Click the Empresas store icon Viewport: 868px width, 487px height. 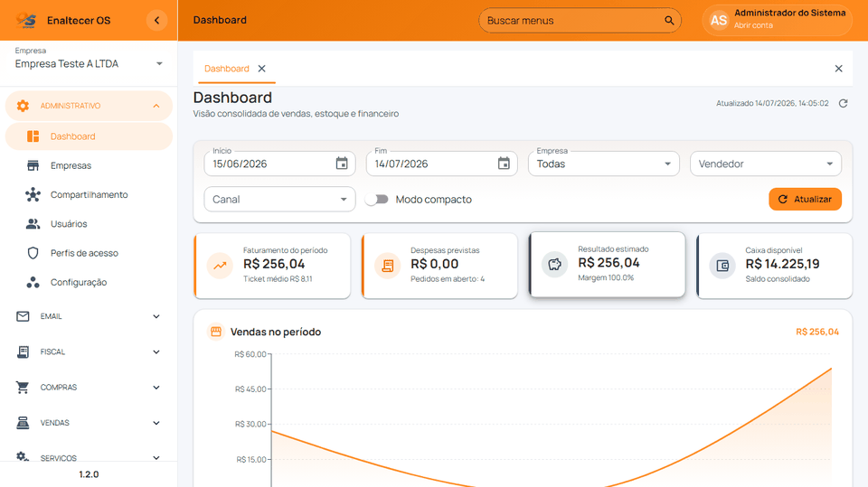[x=33, y=165]
